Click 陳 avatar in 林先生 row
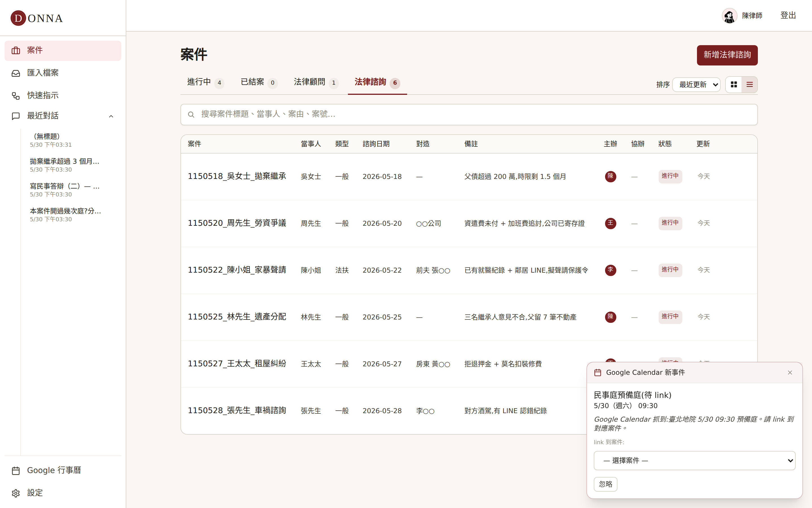 (x=610, y=317)
